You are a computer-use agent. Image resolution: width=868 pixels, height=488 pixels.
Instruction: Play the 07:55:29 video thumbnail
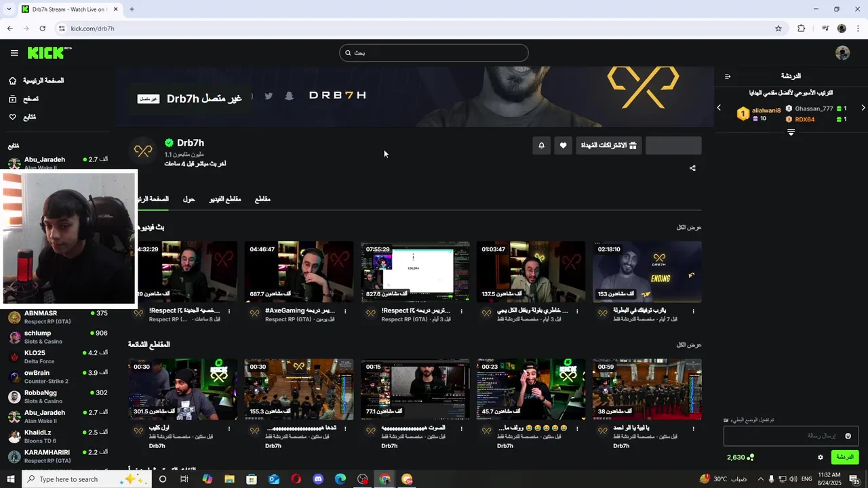click(x=415, y=272)
